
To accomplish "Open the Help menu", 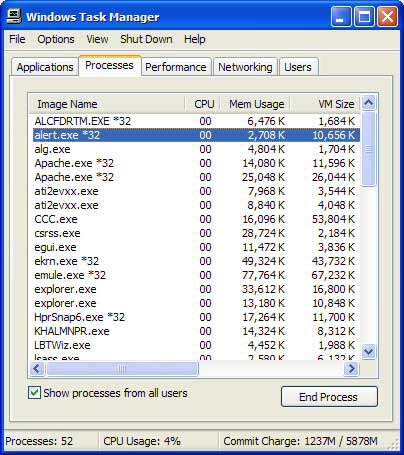I will click(x=195, y=39).
